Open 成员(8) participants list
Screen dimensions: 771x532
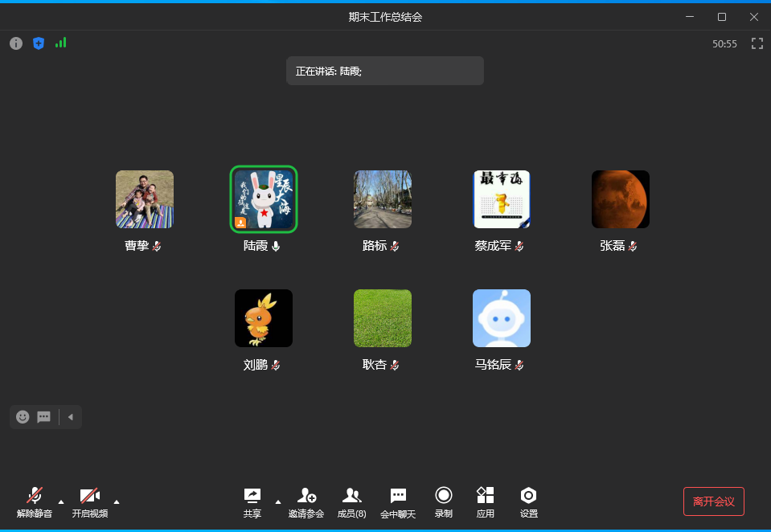tap(351, 501)
